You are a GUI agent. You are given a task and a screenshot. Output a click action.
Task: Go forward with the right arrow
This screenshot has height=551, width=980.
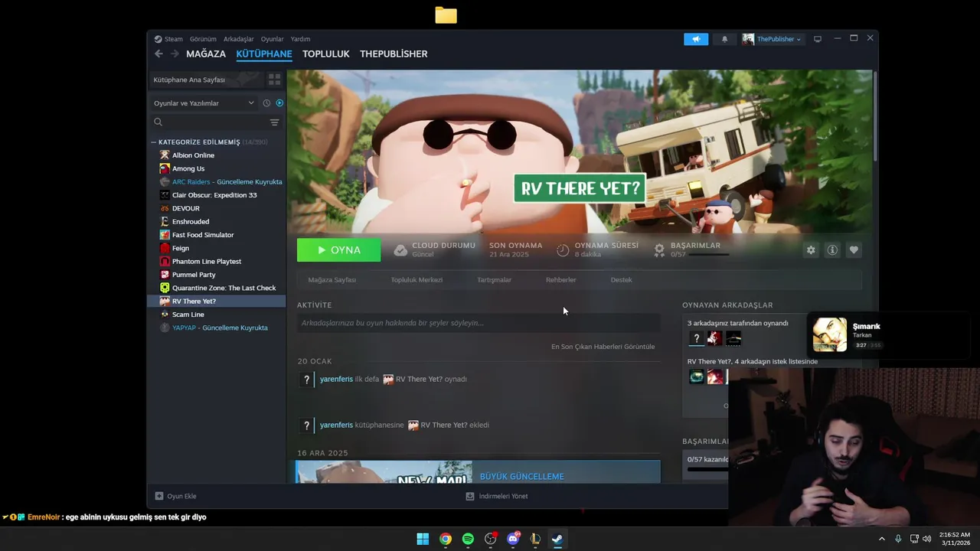(x=175, y=54)
